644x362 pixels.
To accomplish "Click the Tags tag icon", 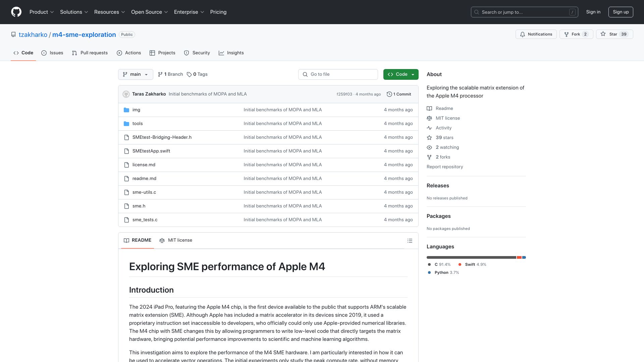I will (x=189, y=74).
